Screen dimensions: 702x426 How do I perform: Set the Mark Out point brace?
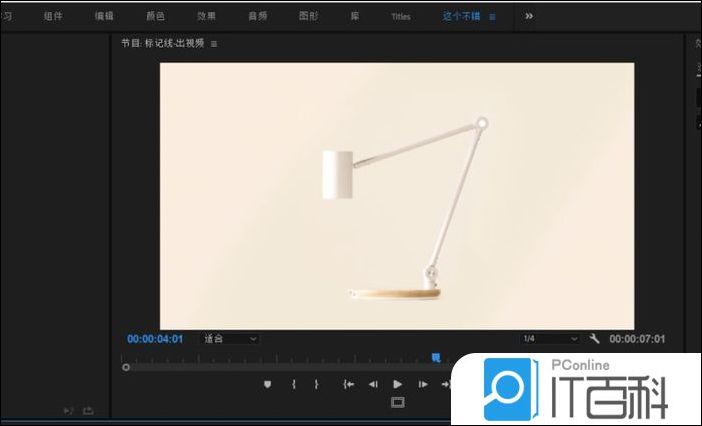coord(317,384)
